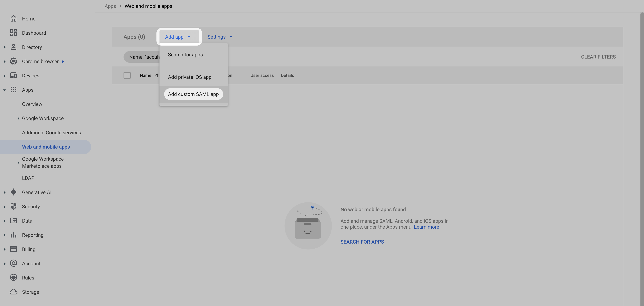Click the Devices icon in sidebar
Viewport: 644px width, 306px height.
(x=14, y=75)
